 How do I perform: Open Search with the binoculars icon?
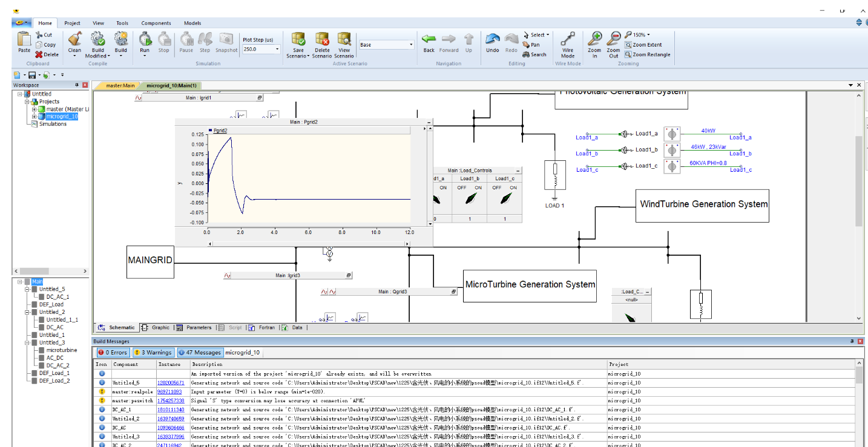[x=527, y=54]
